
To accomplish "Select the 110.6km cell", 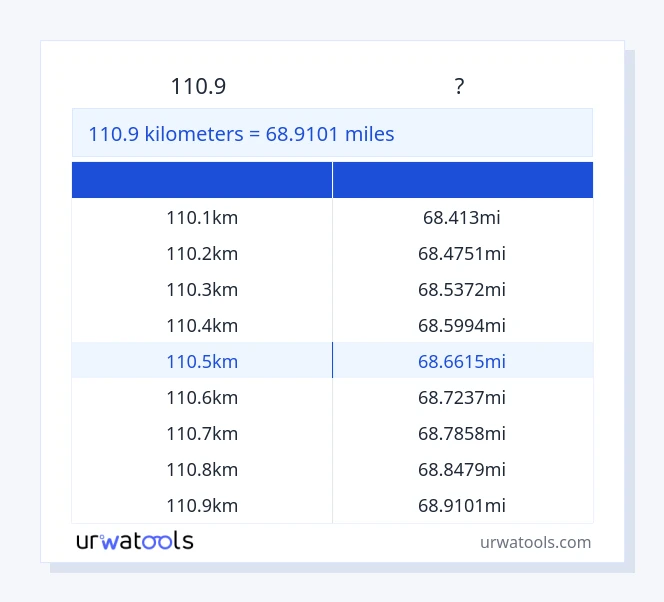I will coord(202,397).
